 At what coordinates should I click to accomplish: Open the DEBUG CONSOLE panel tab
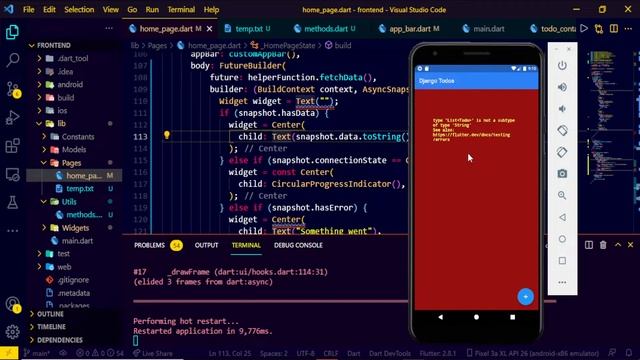pos(298,245)
